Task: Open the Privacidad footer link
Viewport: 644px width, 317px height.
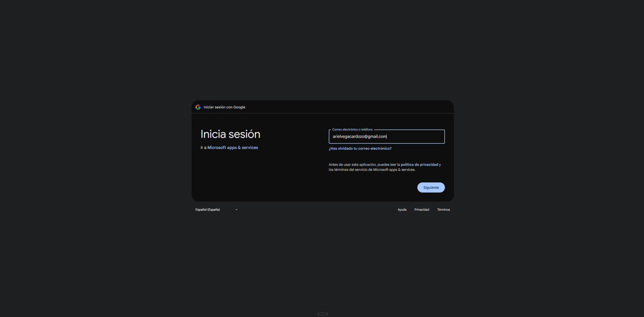Action: (422, 209)
